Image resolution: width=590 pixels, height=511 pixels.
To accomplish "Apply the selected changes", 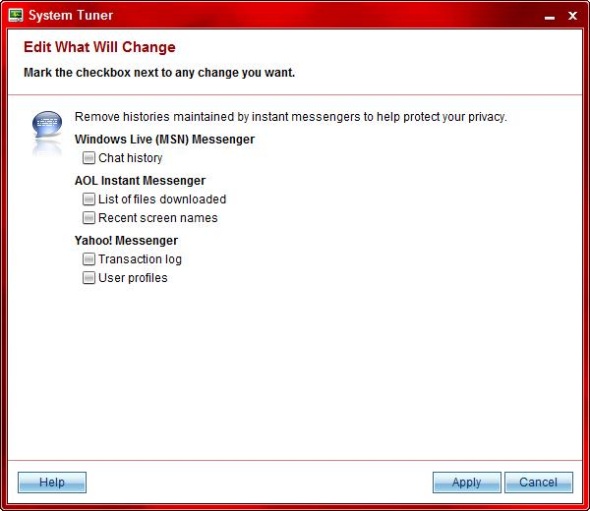I will (467, 482).
